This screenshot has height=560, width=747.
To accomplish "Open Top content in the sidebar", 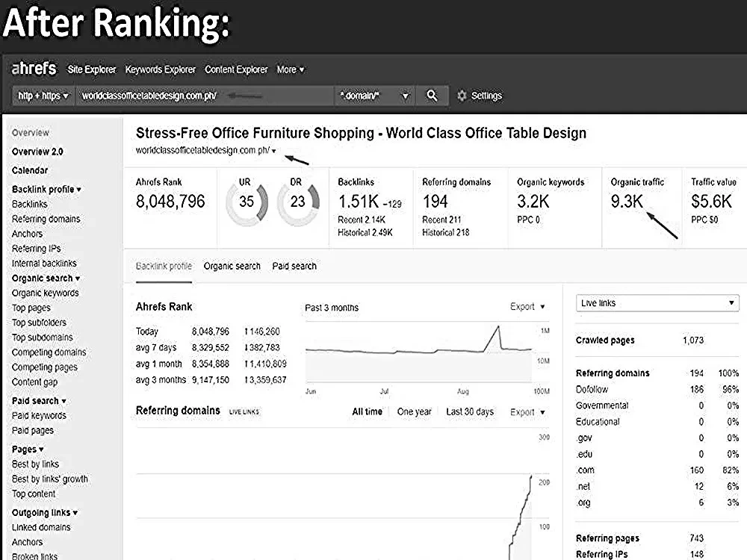I will tap(34, 494).
